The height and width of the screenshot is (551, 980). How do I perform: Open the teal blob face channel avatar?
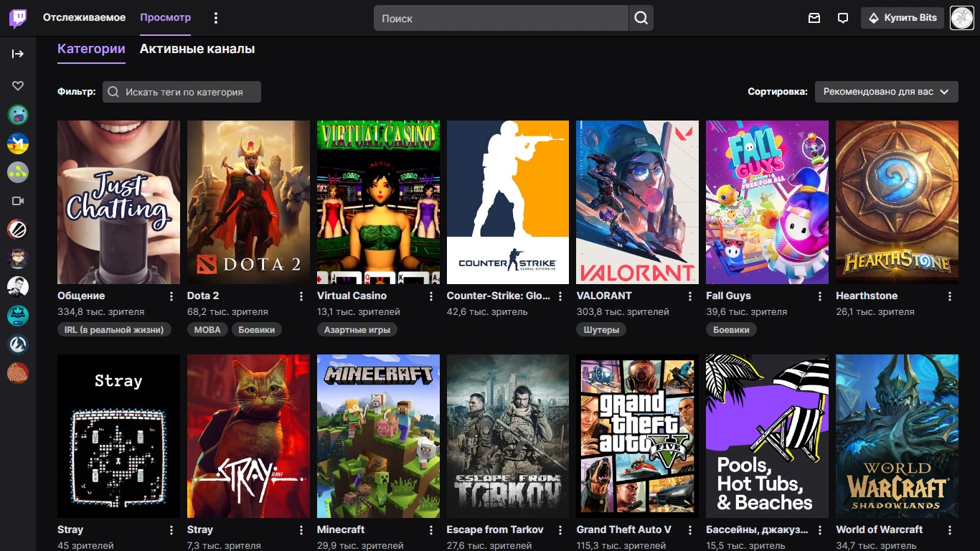[x=18, y=114]
